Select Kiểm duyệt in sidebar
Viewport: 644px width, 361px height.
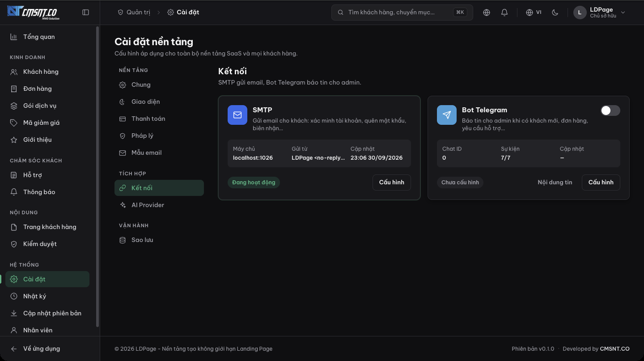[x=47, y=244]
